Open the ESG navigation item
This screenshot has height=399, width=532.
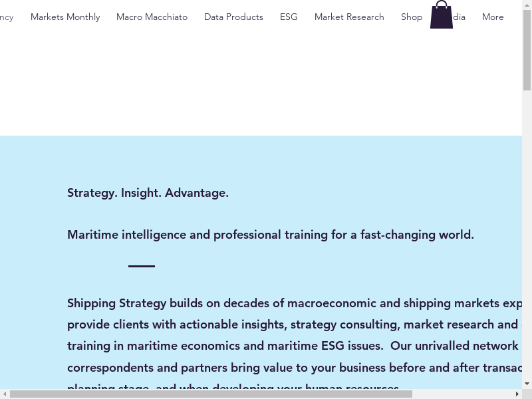(x=289, y=17)
